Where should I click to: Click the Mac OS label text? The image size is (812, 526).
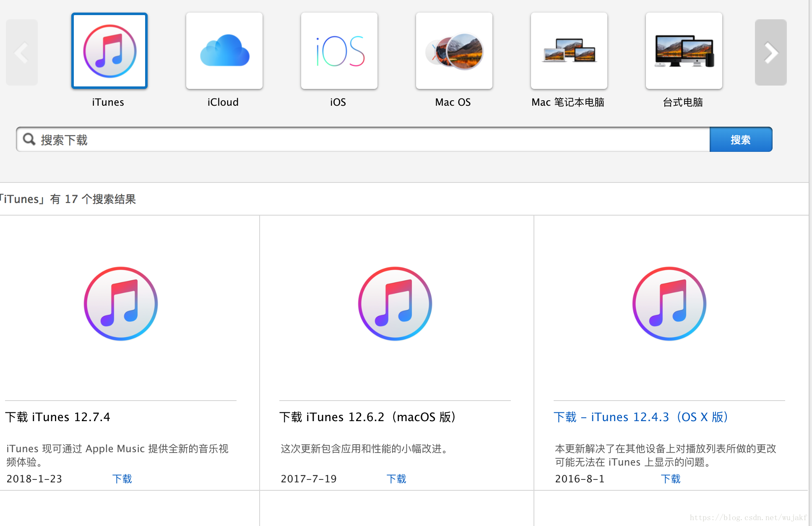[x=453, y=102]
